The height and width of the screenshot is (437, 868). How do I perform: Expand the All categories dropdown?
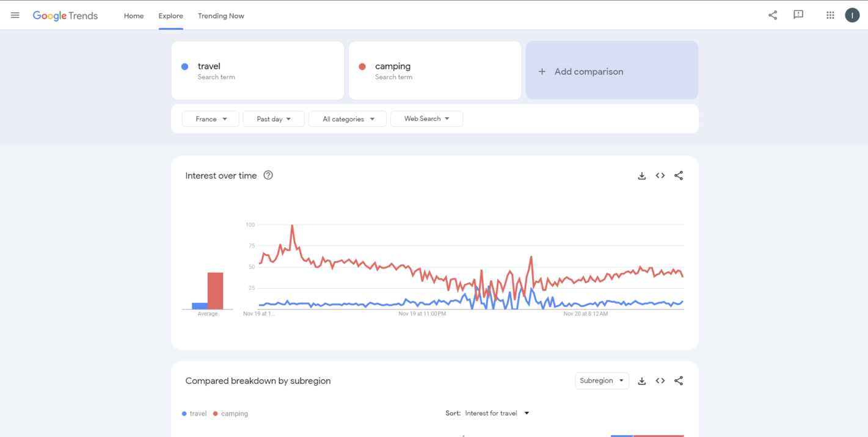(x=348, y=119)
